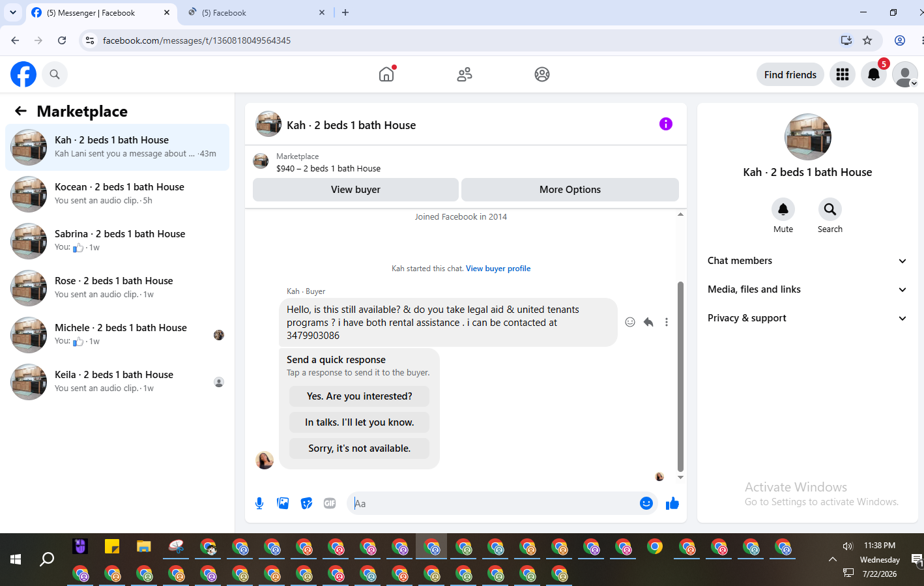This screenshot has height=586, width=924.
Task: Click the More Options button
Action: (x=570, y=190)
